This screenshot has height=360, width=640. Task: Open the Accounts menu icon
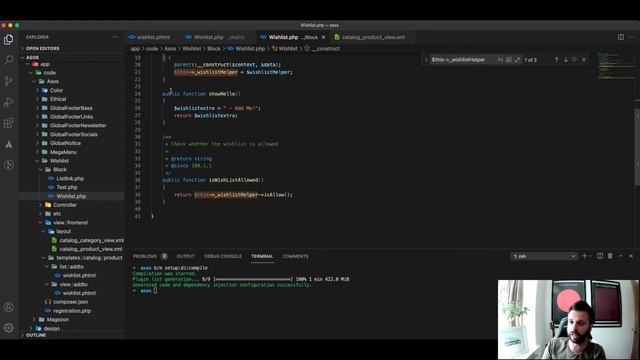tap(9, 307)
